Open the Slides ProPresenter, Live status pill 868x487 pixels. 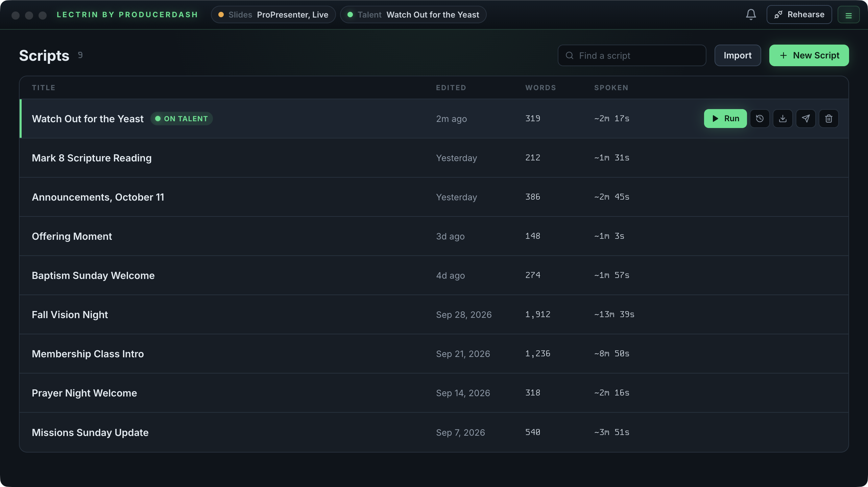pyautogui.click(x=273, y=15)
